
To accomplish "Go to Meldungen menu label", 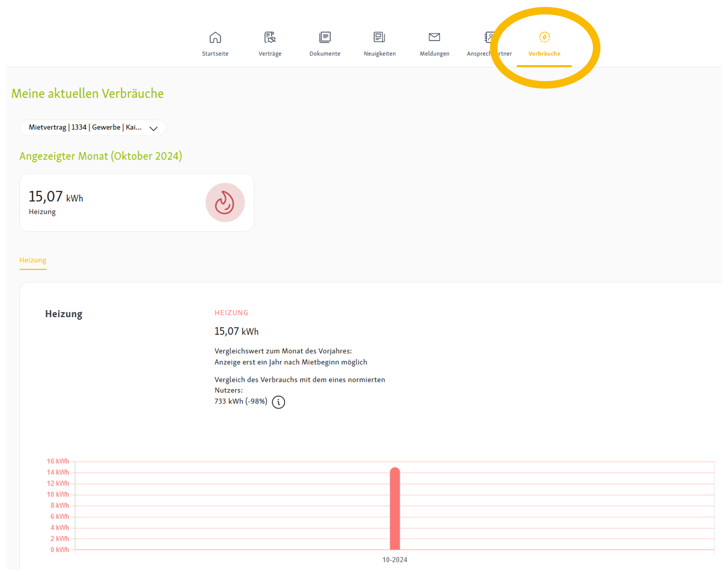I will (x=434, y=54).
